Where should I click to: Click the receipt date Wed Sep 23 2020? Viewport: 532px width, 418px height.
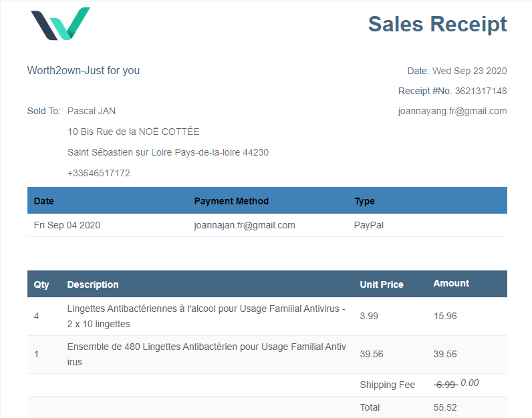[x=469, y=71]
